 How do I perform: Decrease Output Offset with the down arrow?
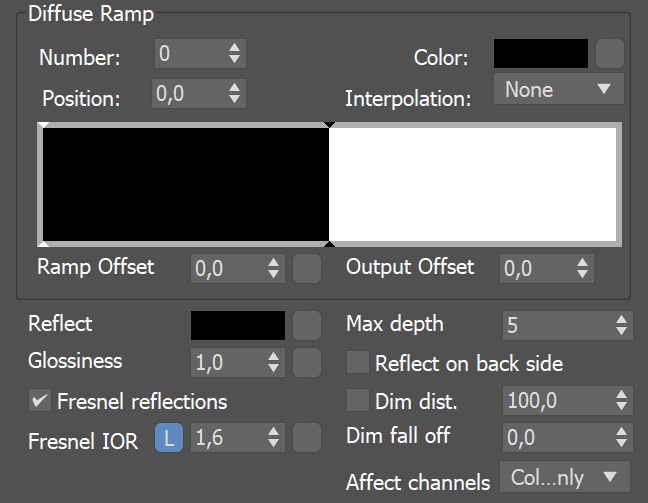click(x=582, y=274)
